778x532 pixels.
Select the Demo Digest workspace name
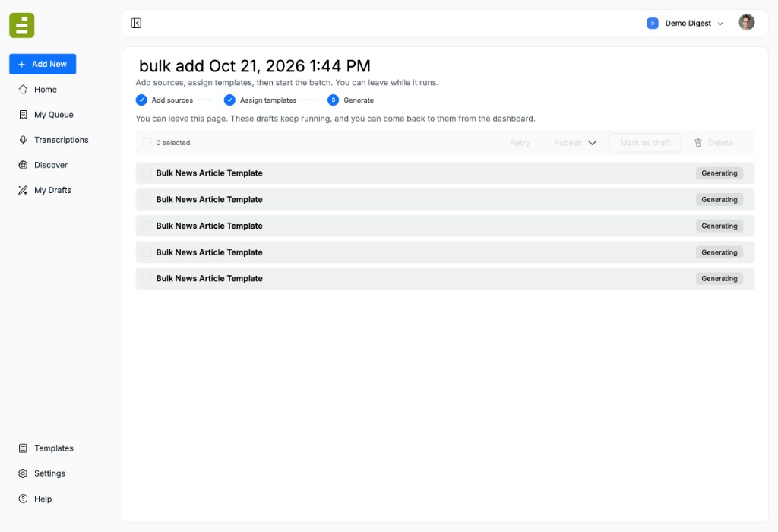[688, 24]
